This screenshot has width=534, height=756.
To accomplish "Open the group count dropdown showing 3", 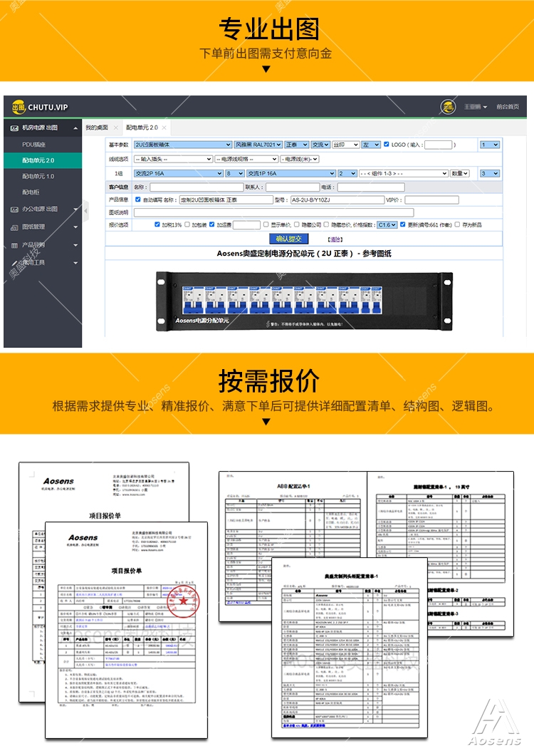I will click(490, 174).
